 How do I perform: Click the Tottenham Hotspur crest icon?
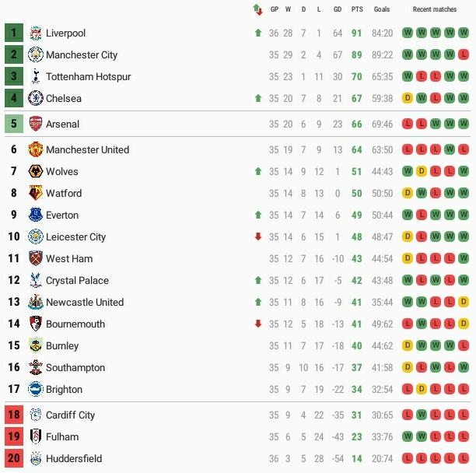(x=35, y=76)
